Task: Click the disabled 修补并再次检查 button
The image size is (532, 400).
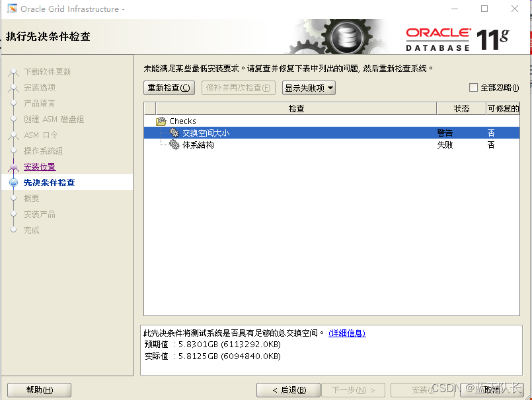Action: point(238,88)
